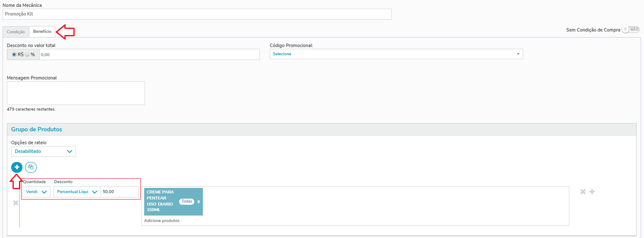
Task: Click the gray plus icon right of products box
Action: (x=592, y=192)
